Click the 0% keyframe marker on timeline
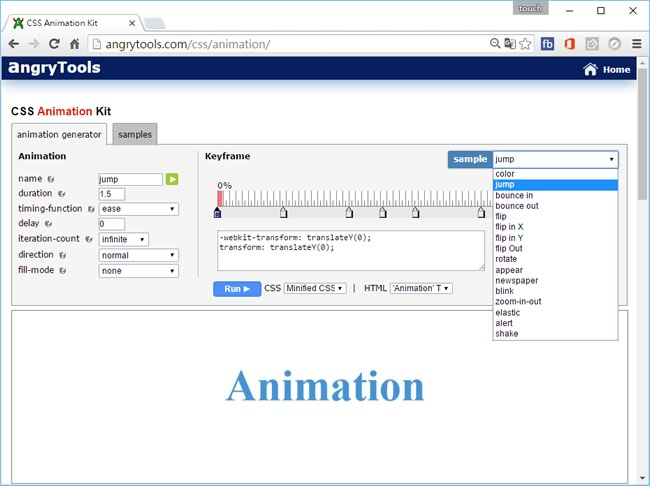 [218, 212]
